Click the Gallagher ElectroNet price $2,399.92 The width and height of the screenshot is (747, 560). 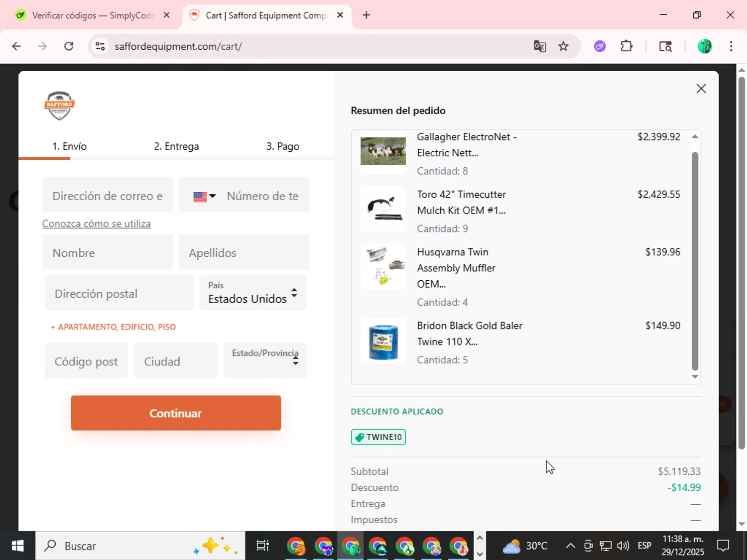[659, 137]
